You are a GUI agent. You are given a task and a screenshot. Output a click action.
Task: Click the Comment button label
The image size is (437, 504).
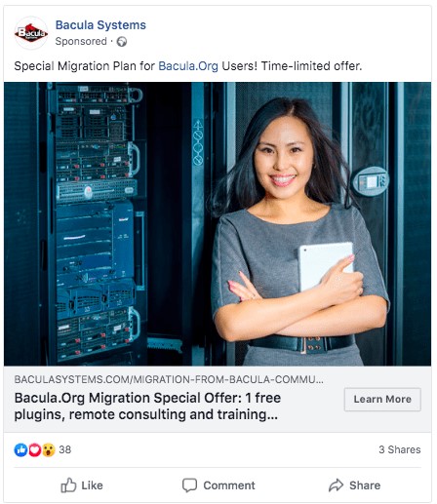click(229, 485)
